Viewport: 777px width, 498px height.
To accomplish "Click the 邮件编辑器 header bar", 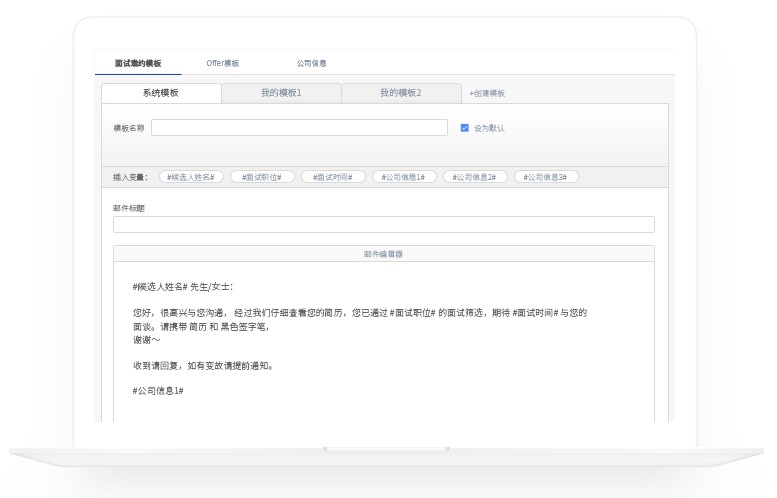I will [x=383, y=254].
